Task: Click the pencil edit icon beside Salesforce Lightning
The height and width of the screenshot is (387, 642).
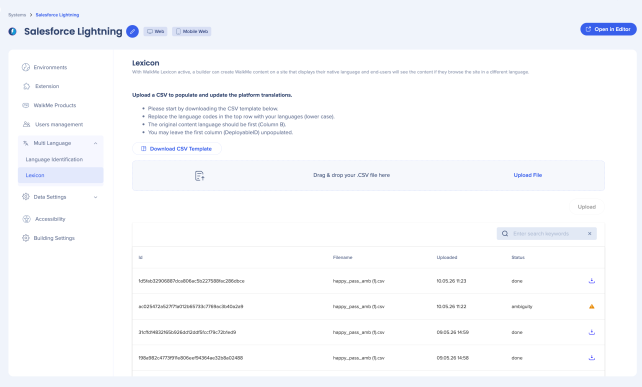Action: 132,31
